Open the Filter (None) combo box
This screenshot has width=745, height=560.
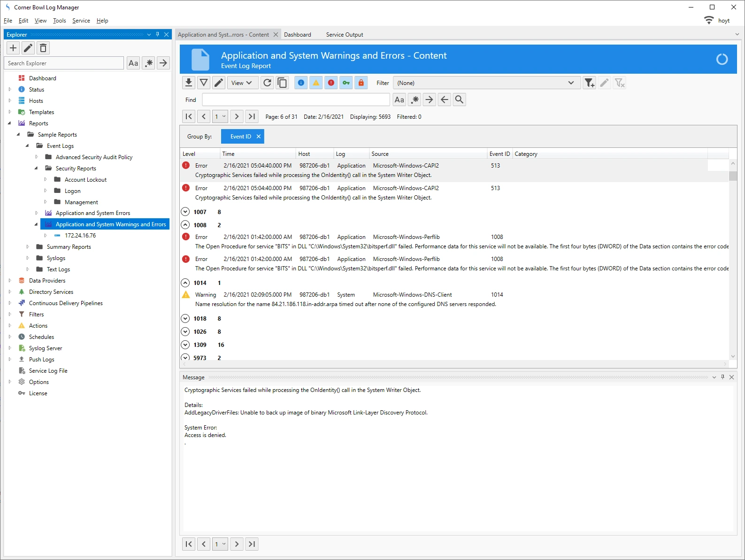[487, 83]
